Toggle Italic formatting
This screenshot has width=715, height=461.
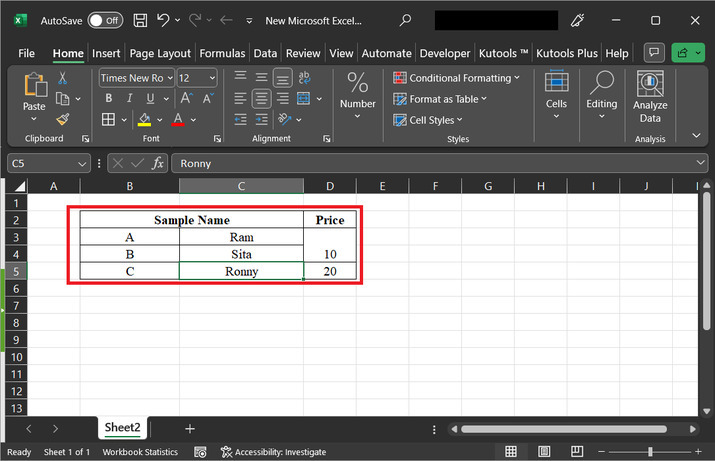point(129,98)
